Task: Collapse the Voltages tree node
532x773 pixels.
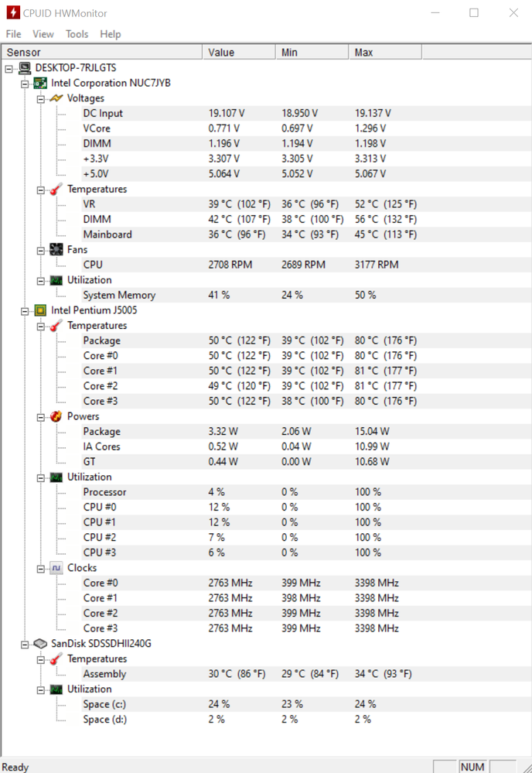Action: [40, 99]
